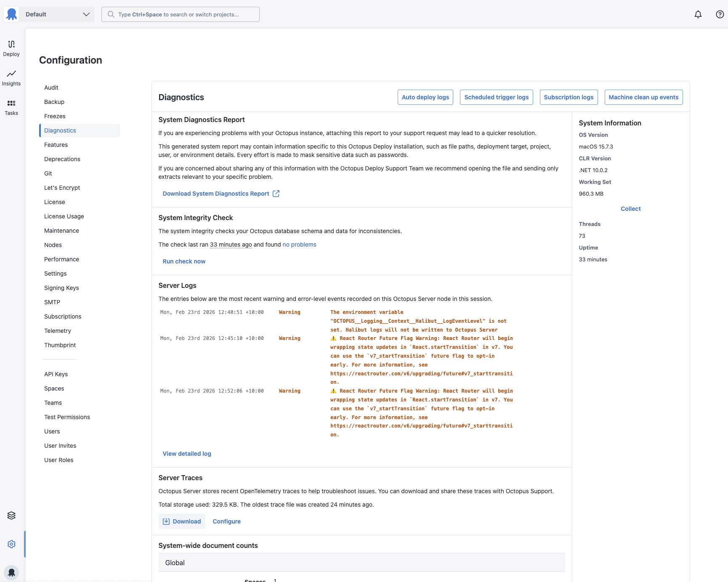The height and width of the screenshot is (582, 728).
Task: Click the Octopus logo top left
Action: [x=11, y=14]
